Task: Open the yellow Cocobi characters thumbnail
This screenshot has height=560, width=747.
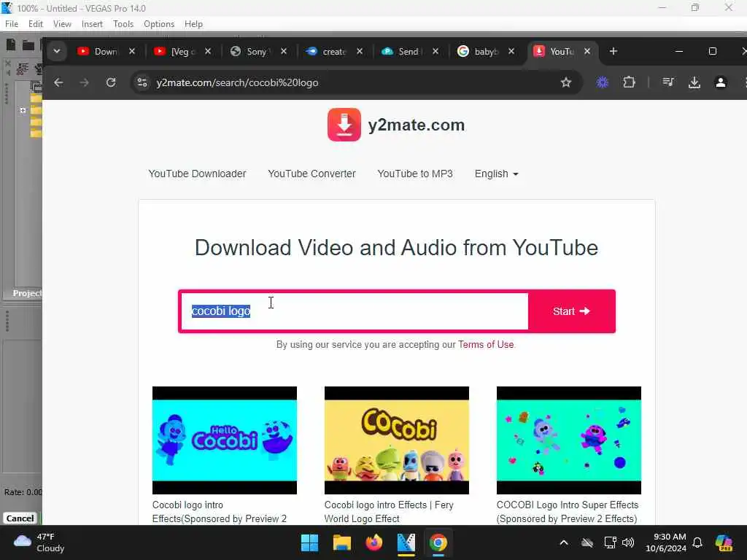Action: [396, 440]
